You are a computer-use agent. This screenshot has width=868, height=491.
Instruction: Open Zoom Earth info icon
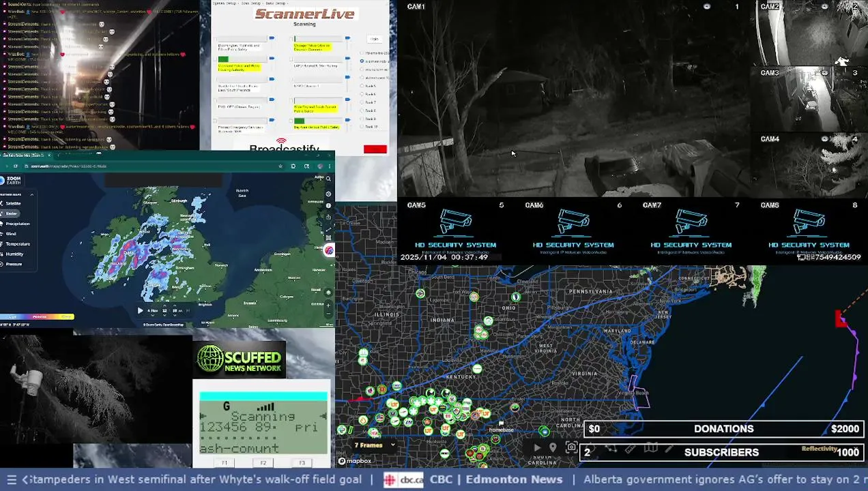pyautogui.click(x=328, y=205)
